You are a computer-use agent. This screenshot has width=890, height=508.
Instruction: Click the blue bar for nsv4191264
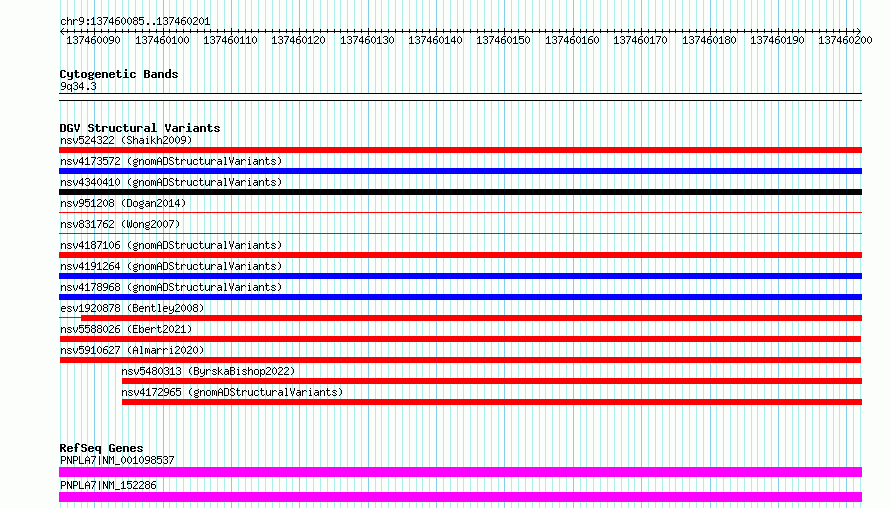[460, 276]
